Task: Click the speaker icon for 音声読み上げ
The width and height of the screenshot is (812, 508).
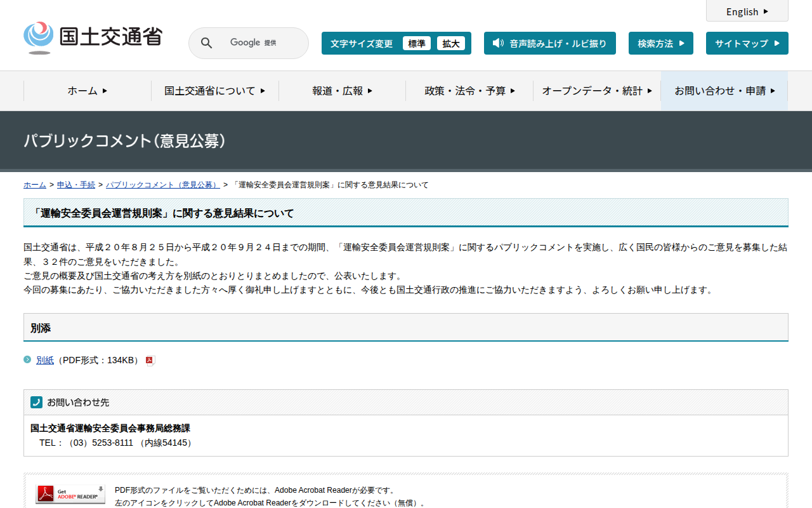Action: 498,43
